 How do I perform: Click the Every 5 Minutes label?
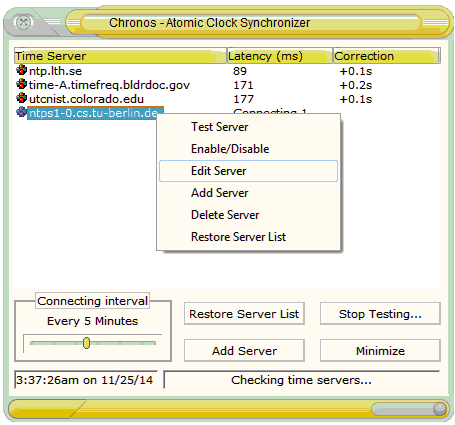(92, 321)
